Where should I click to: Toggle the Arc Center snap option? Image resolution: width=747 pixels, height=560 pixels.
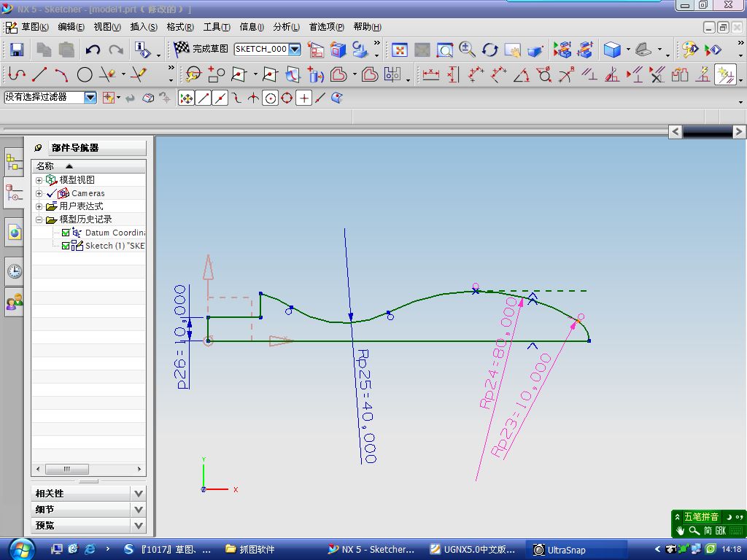(270, 98)
